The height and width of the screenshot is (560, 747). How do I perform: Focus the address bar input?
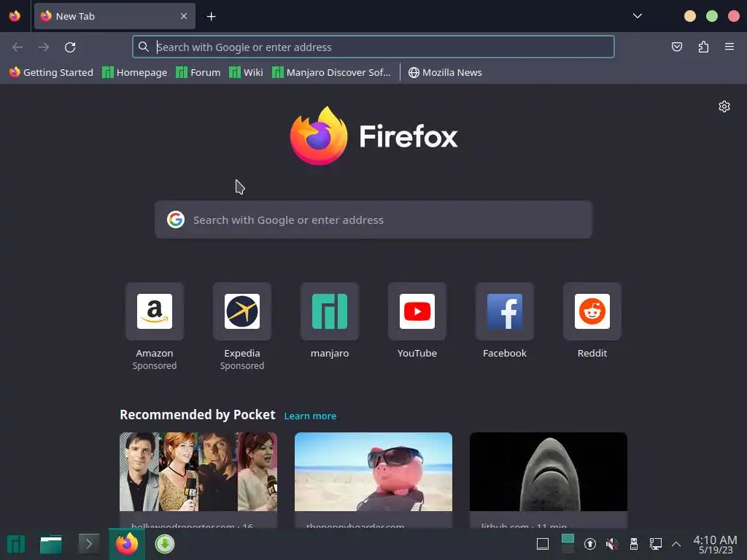(373, 47)
